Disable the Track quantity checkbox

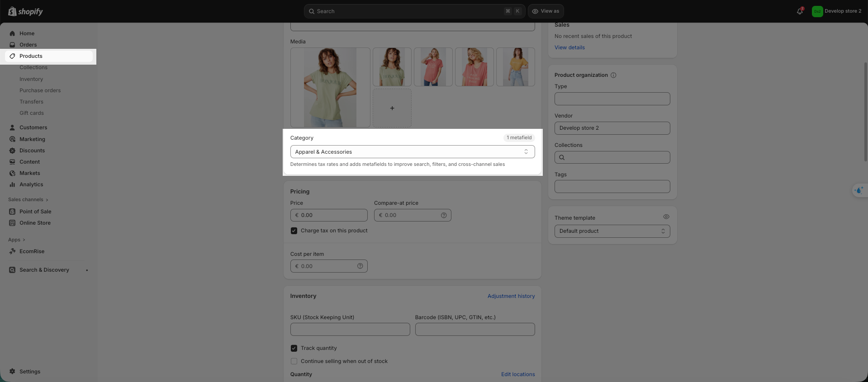294,348
